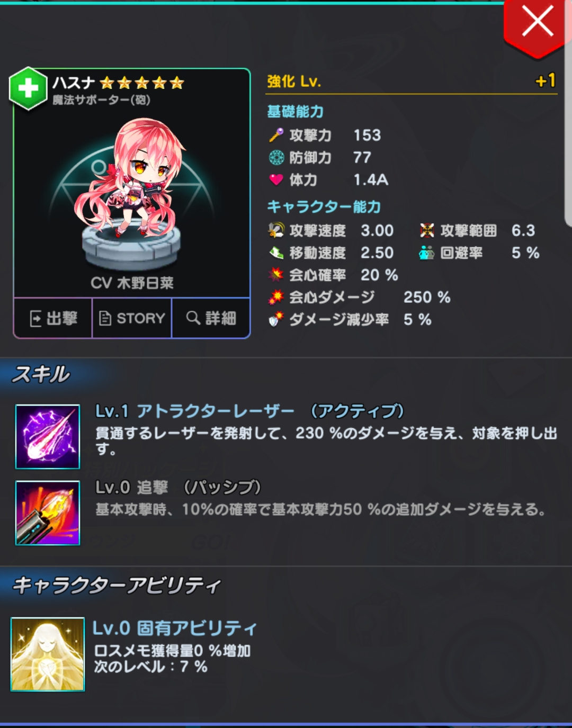This screenshot has width=572, height=728.
Task: Tap the 会心確率 critical chance icon
Action: click(x=276, y=275)
